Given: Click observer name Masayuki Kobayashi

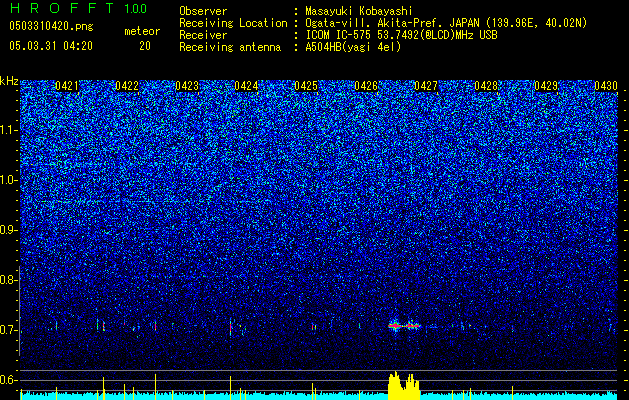Looking at the screenshot, I should (359, 11).
